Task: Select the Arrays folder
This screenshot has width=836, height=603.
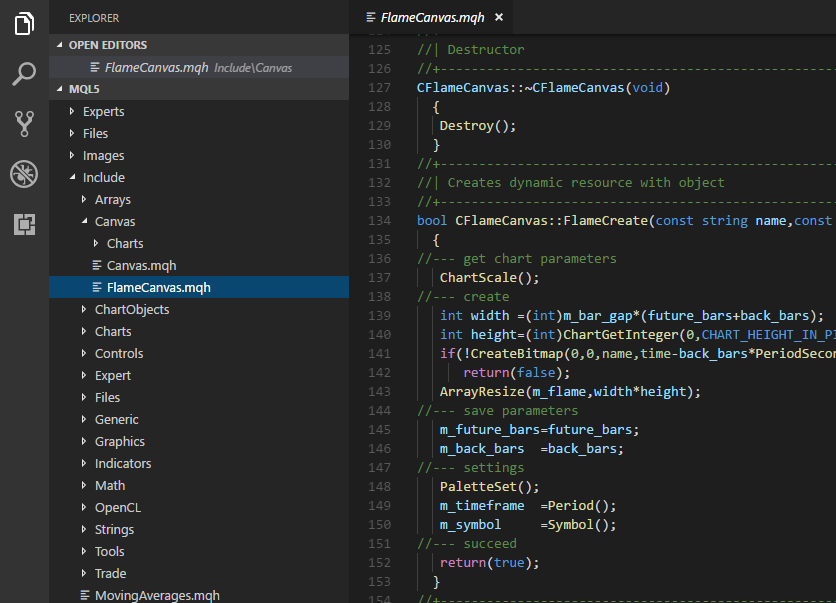Action: [112, 199]
